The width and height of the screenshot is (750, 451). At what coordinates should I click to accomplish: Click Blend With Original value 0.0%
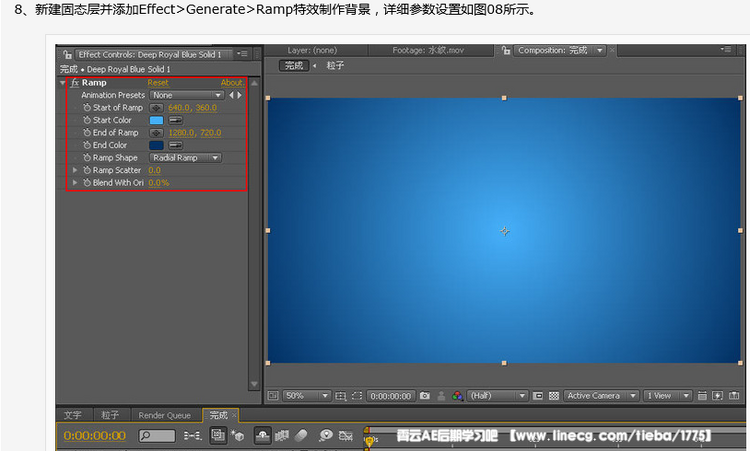tap(159, 183)
